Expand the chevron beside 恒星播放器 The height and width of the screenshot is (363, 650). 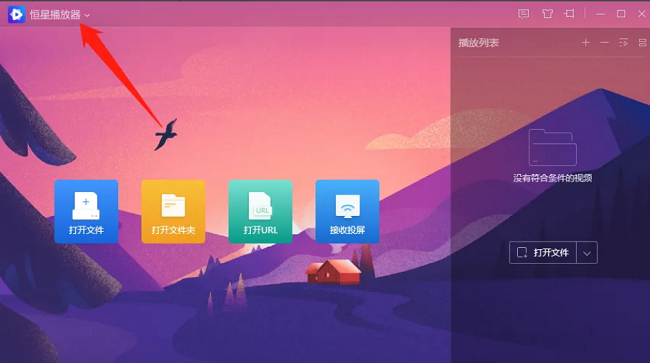coord(87,15)
